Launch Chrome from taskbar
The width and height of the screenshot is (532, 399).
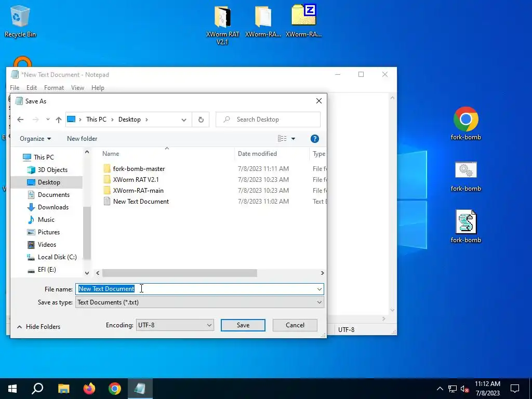[115, 389]
